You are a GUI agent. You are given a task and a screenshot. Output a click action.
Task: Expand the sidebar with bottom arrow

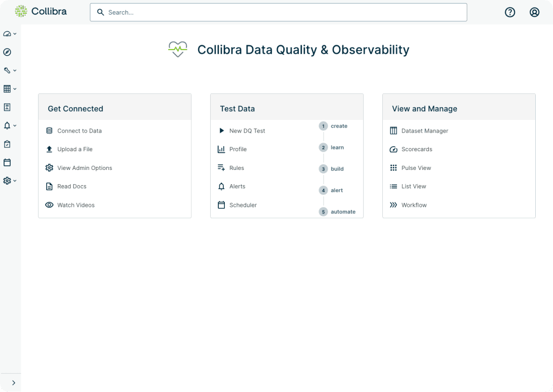coord(13,383)
